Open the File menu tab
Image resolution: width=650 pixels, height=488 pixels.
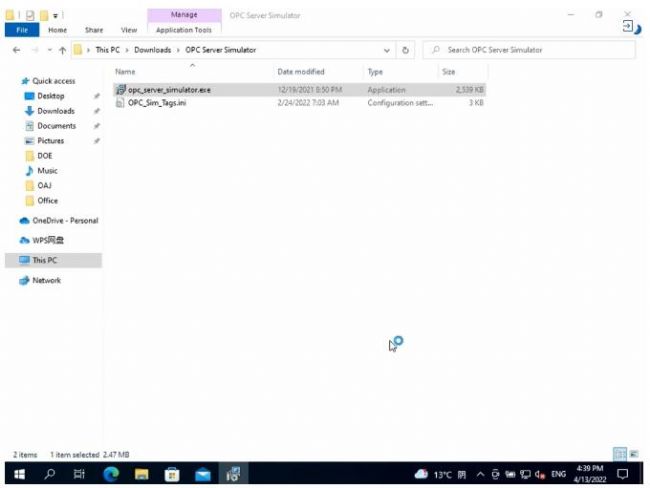coord(22,30)
